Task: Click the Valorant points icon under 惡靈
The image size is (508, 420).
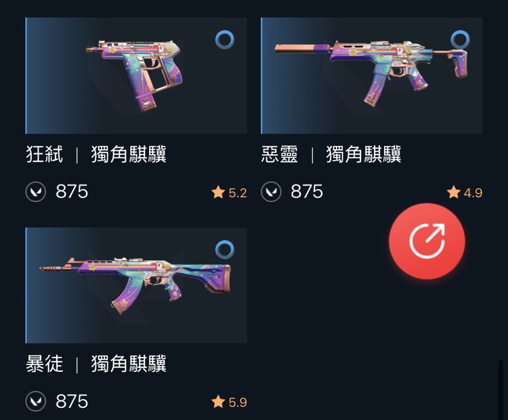Action: point(271,192)
